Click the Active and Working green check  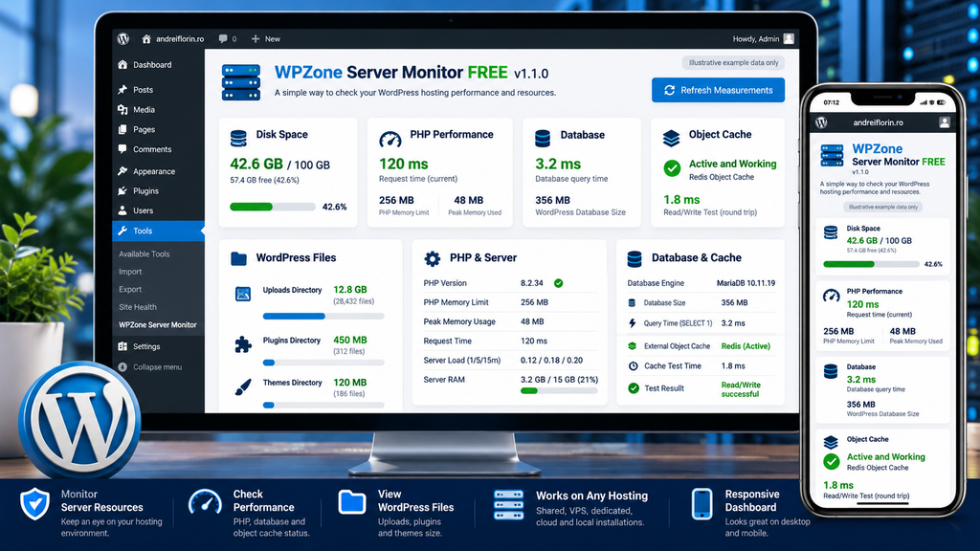[x=672, y=168]
